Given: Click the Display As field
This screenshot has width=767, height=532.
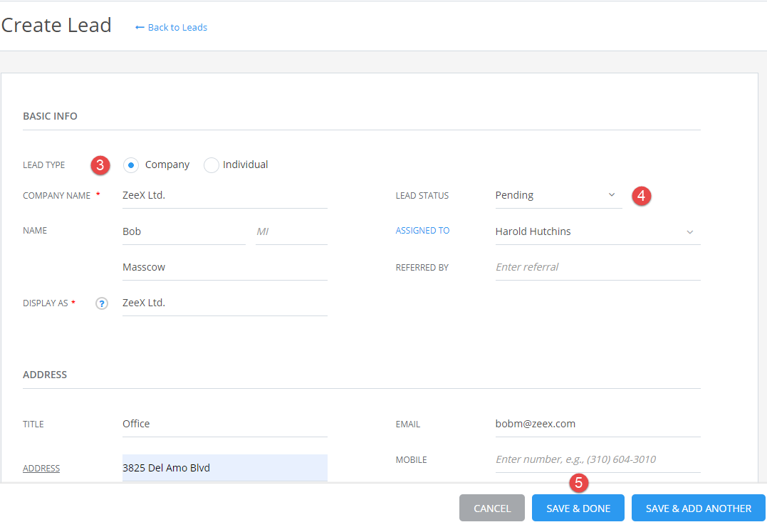Looking at the screenshot, I should [x=225, y=303].
